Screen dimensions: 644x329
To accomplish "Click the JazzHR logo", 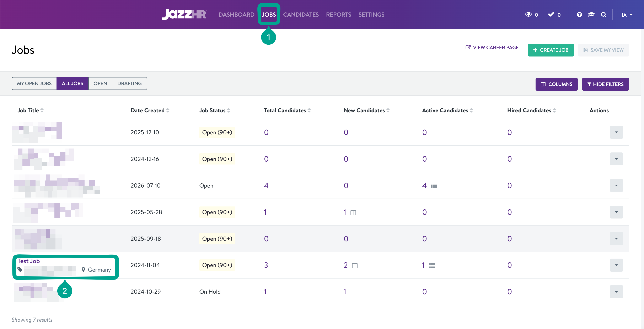I will (184, 15).
